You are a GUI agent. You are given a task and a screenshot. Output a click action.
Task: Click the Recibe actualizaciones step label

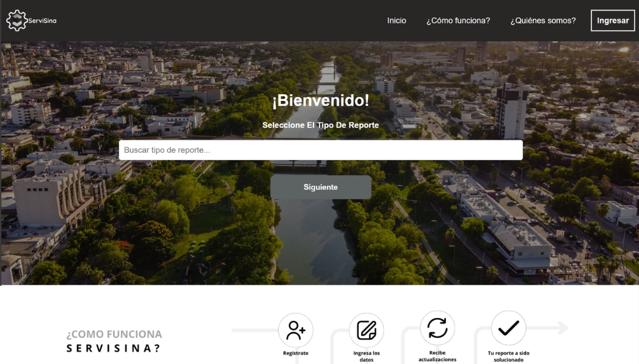pyautogui.click(x=437, y=356)
